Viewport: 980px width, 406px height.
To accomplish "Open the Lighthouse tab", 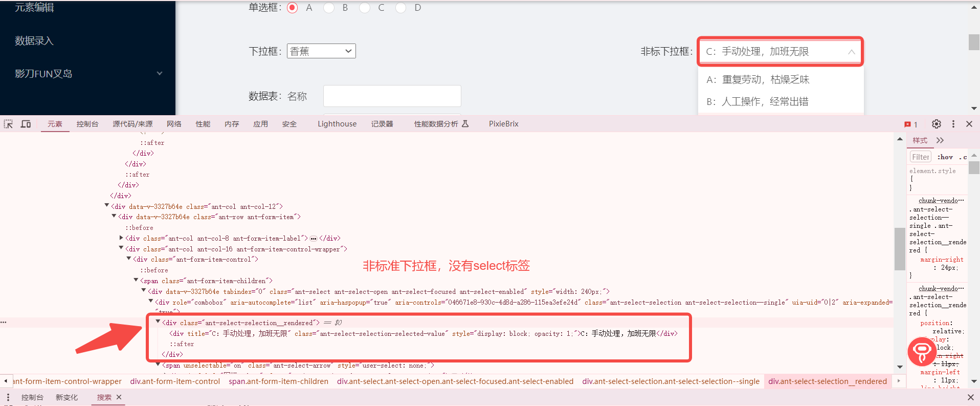I will tap(337, 124).
